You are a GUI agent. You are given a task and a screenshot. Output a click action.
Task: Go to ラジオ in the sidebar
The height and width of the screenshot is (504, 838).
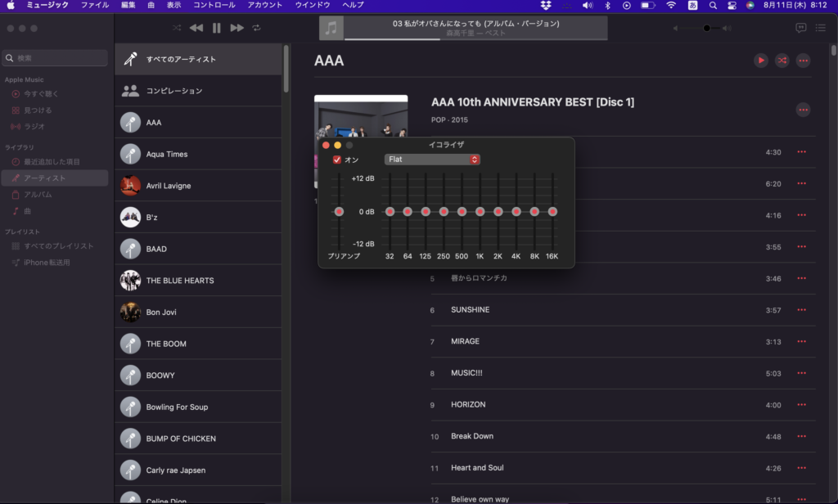tap(55, 126)
